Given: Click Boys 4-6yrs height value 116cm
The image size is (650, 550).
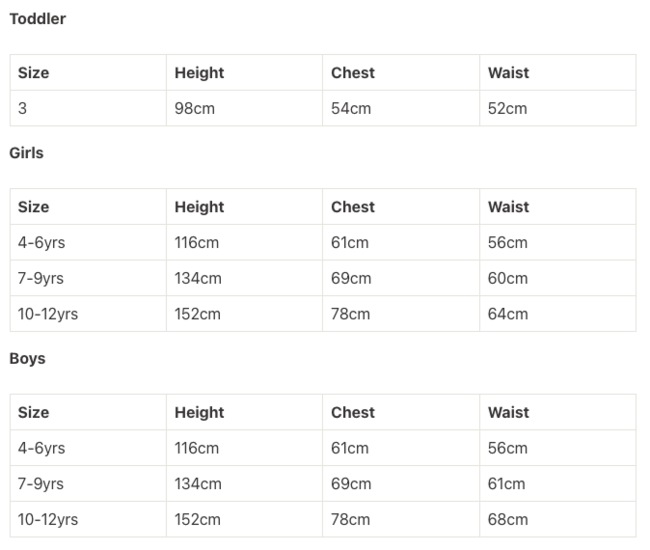Looking at the screenshot, I should pyautogui.click(x=196, y=448).
